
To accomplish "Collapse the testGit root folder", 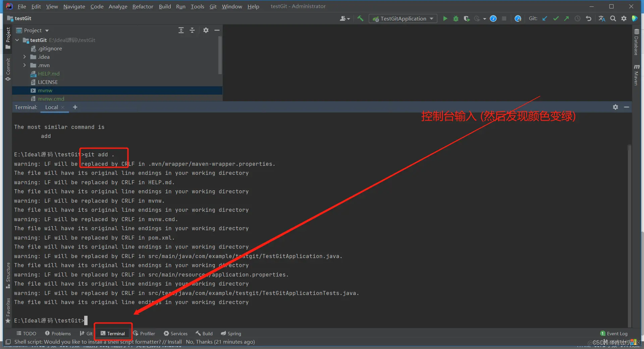I will click(17, 40).
